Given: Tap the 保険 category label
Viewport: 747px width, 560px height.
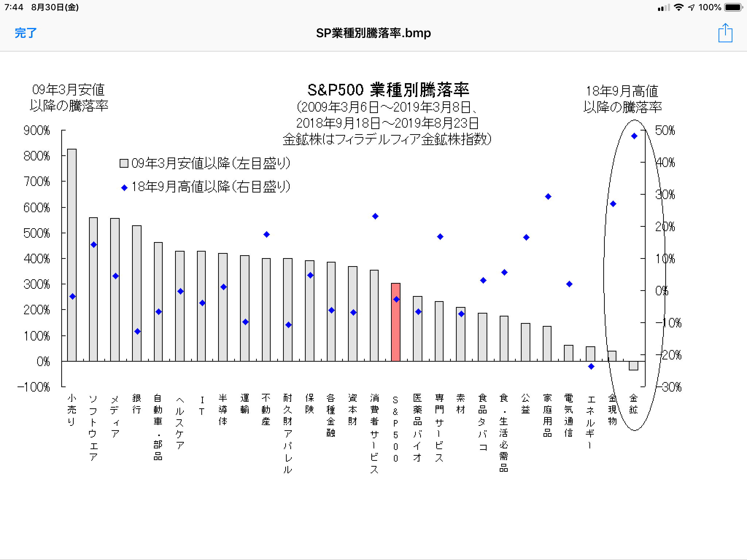Looking at the screenshot, I should pos(309,404).
